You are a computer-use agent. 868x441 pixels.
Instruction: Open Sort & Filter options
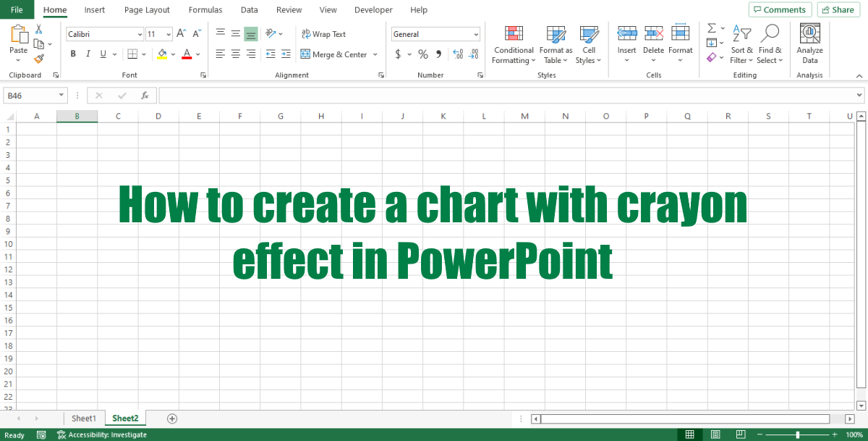click(742, 45)
